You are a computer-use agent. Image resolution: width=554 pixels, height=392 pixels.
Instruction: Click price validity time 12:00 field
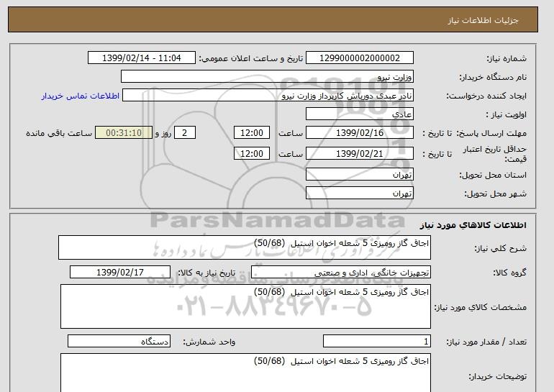click(x=252, y=153)
